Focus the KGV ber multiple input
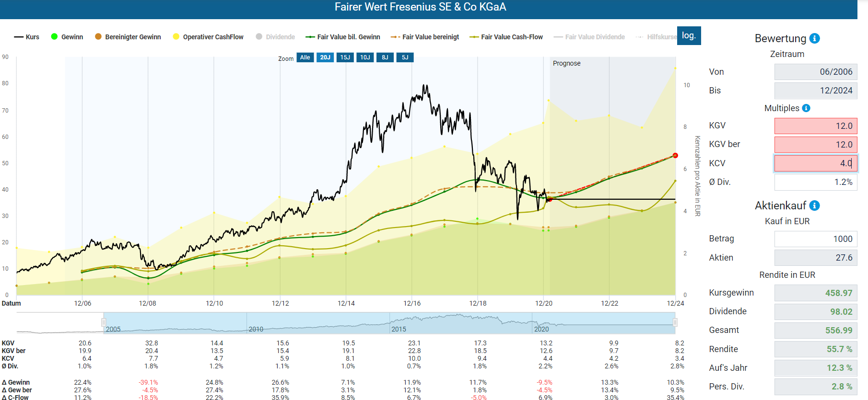This screenshot has width=868, height=400. point(816,144)
